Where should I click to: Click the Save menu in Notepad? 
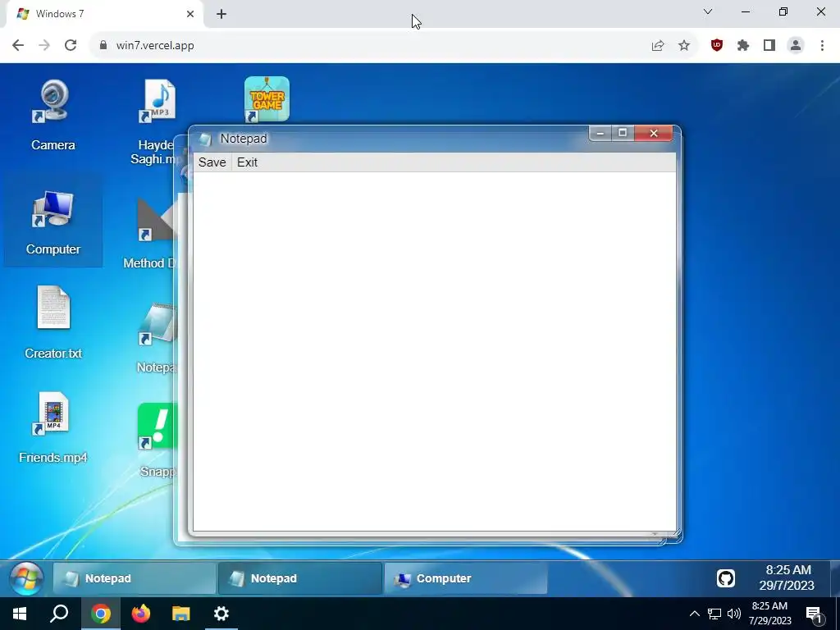pyautogui.click(x=212, y=162)
